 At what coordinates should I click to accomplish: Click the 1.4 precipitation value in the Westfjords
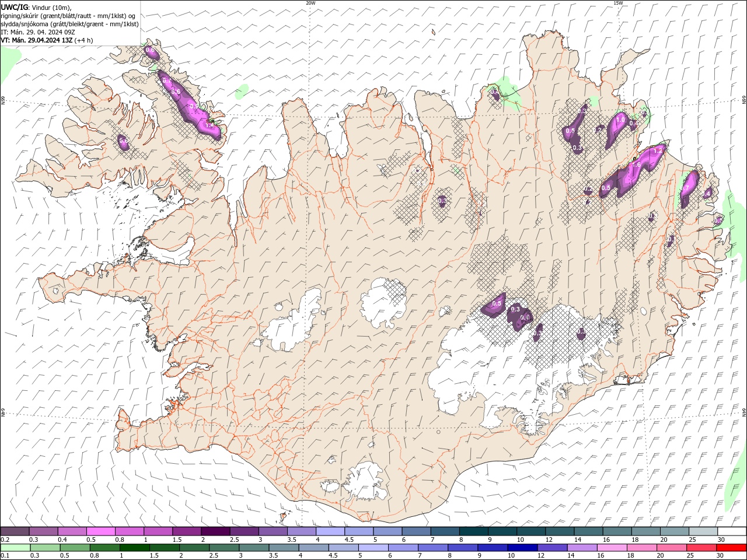point(210,125)
